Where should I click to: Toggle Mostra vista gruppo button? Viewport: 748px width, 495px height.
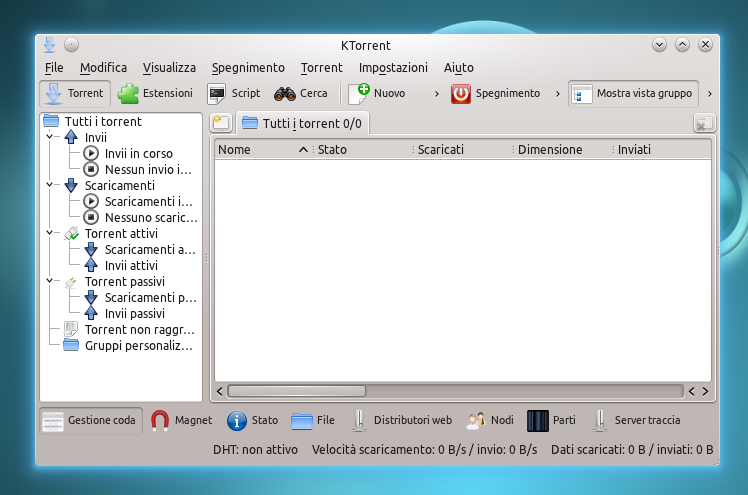pos(634,93)
